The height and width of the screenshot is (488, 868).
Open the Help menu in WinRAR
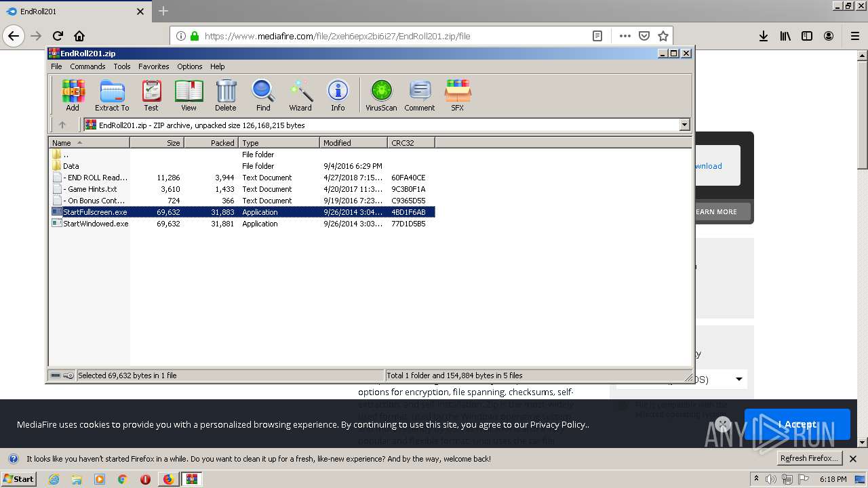click(x=217, y=66)
